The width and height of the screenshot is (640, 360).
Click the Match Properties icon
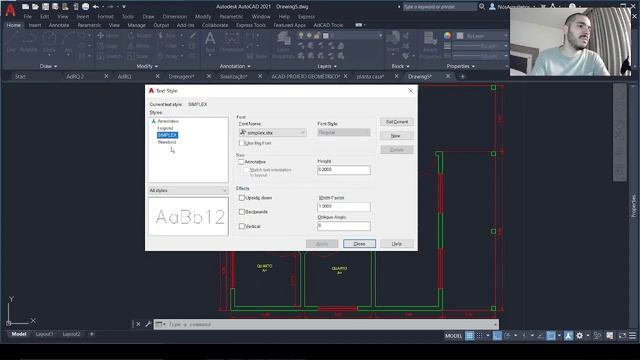[430, 44]
